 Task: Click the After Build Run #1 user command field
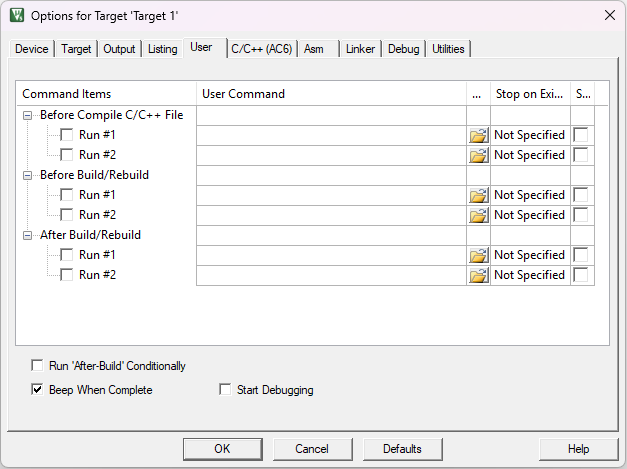(x=331, y=255)
